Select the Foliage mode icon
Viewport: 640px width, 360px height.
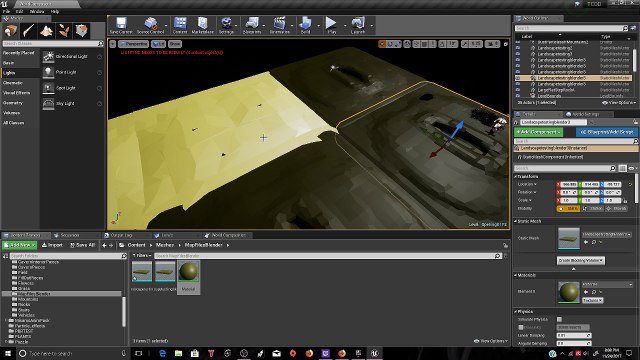tap(64, 31)
